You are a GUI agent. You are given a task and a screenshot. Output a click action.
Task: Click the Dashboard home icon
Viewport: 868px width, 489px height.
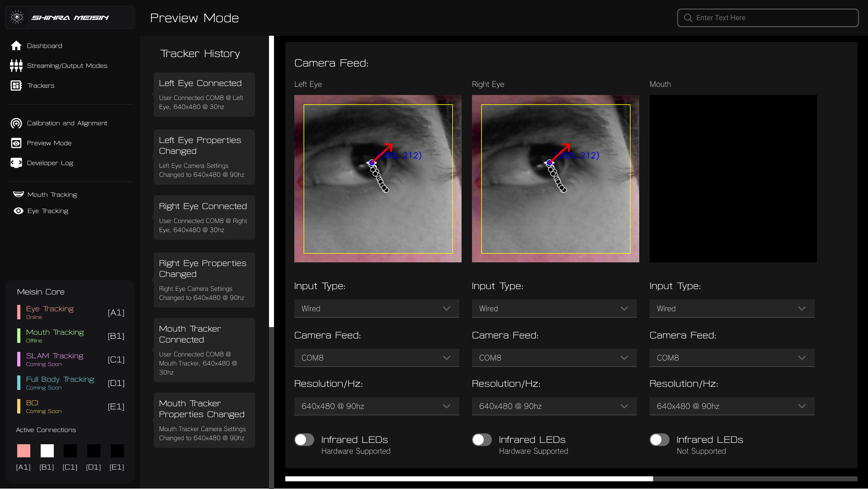click(x=16, y=46)
